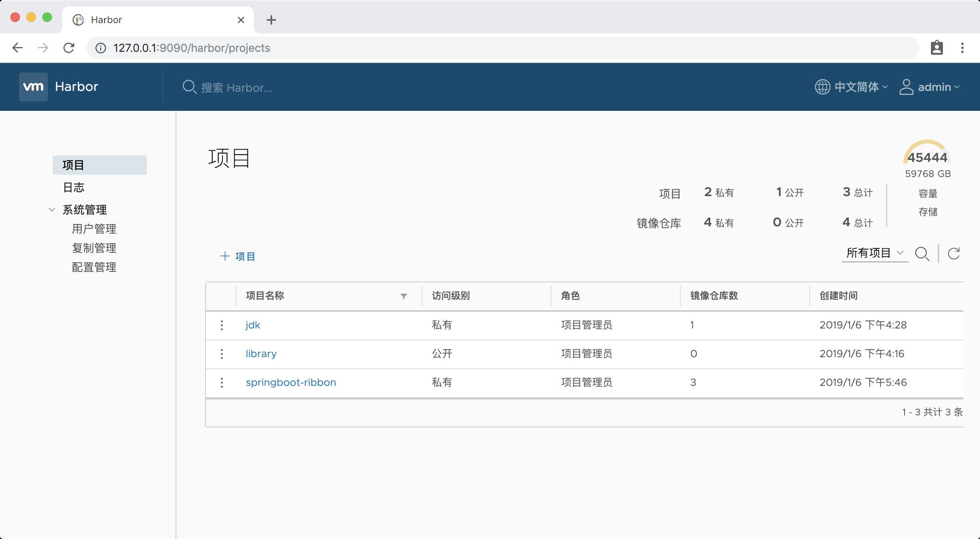980x539 pixels.
Task: Open the browser three-dot menu
Action: click(x=962, y=48)
